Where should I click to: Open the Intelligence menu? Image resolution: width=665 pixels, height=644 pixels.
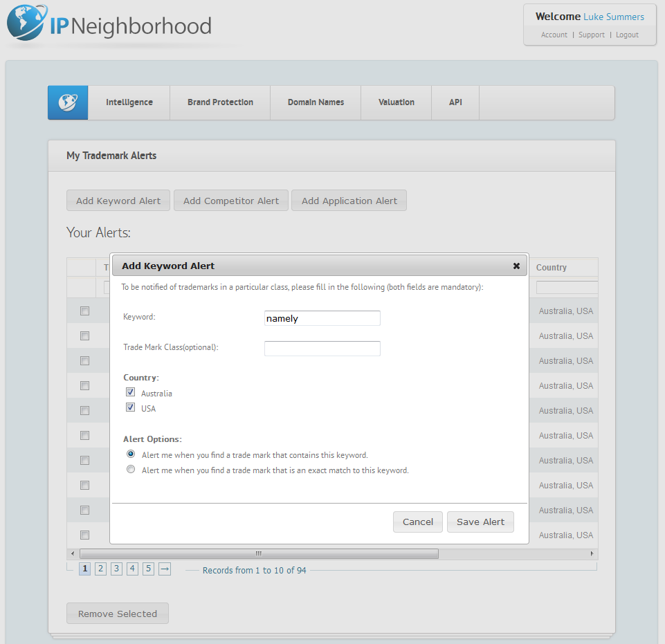[x=129, y=102]
